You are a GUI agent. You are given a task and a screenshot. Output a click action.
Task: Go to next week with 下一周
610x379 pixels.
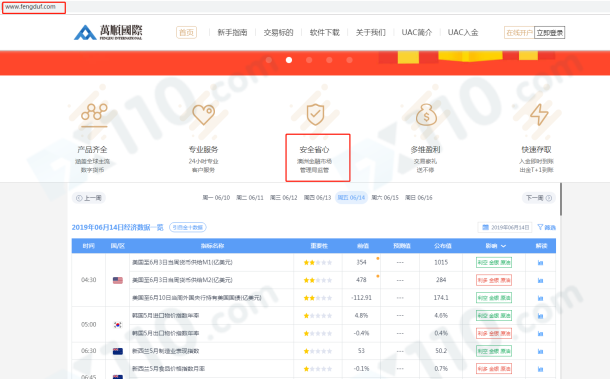[x=539, y=198]
